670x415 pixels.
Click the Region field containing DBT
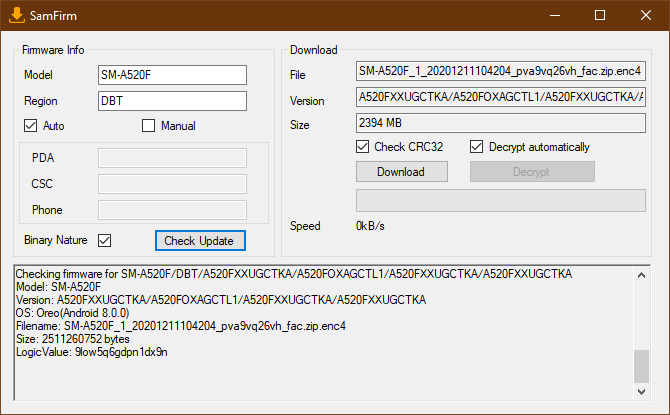172,101
